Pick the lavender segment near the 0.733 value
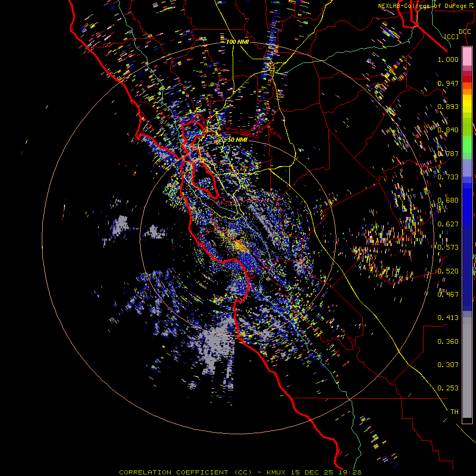Screen dimensions: 476x476 tap(467, 168)
